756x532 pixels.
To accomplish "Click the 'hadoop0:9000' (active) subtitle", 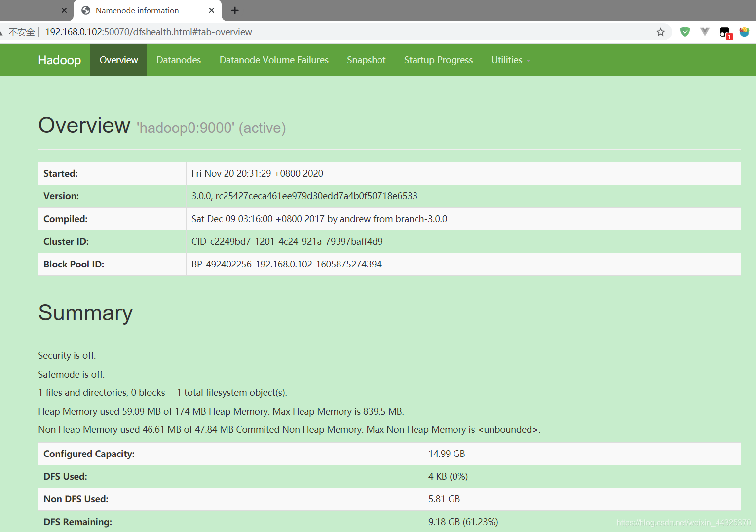I will click(x=211, y=128).
